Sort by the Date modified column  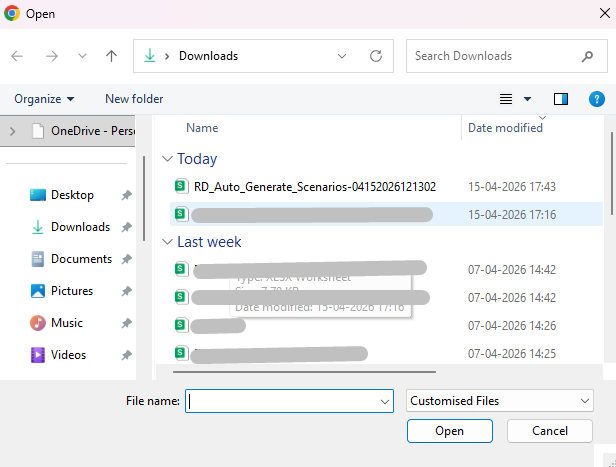505,128
